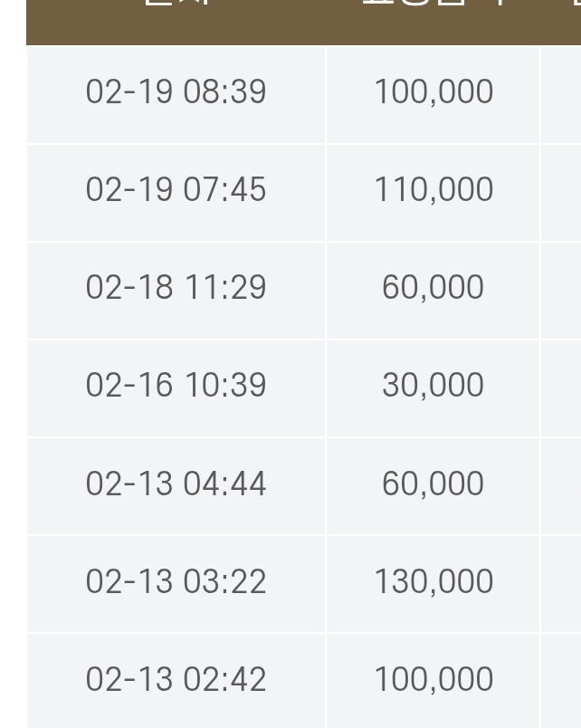Image resolution: width=581 pixels, height=728 pixels.
Task: Click the 02-18 11:29 date cell
Action: click(x=176, y=288)
